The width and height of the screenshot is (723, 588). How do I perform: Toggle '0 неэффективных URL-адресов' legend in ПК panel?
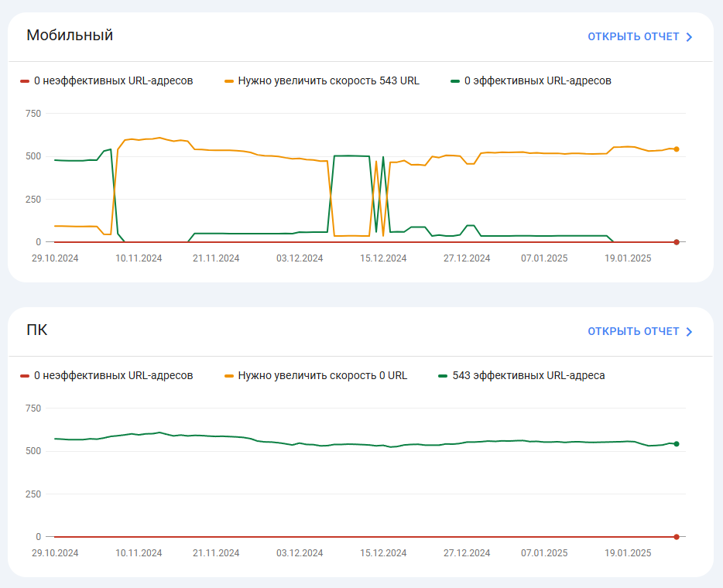point(113,375)
